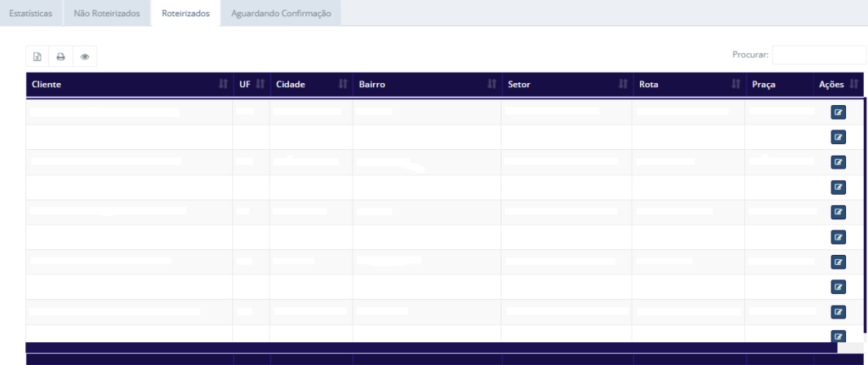
Task: Switch to the Estatísticas tab
Action: coord(36,14)
